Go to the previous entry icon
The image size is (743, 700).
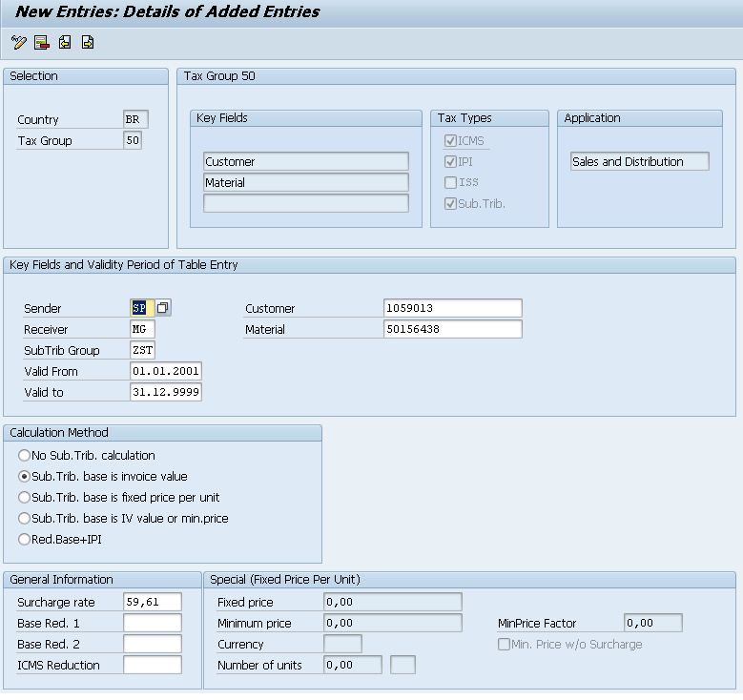coord(64,42)
